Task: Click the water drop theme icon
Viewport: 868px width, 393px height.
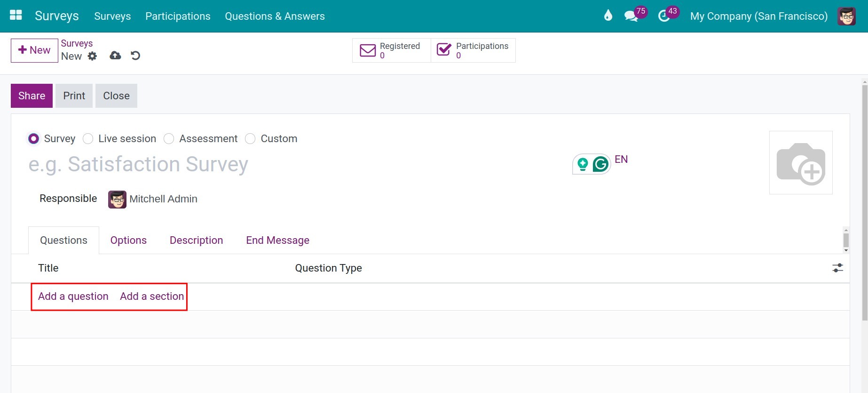Action: (x=608, y=16)
